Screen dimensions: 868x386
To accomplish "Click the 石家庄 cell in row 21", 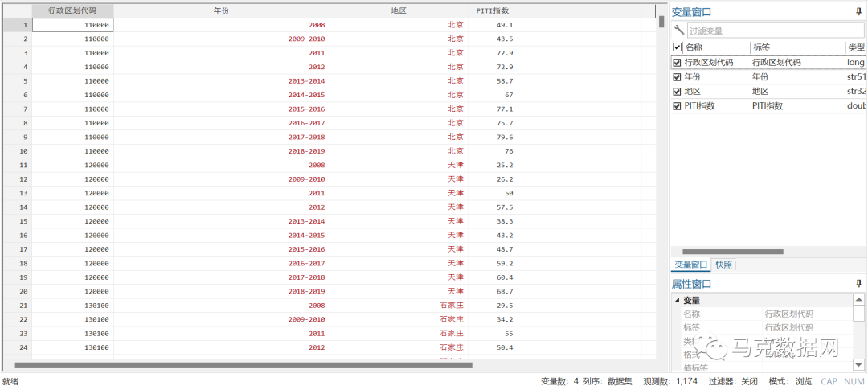I will pos(399,305).
